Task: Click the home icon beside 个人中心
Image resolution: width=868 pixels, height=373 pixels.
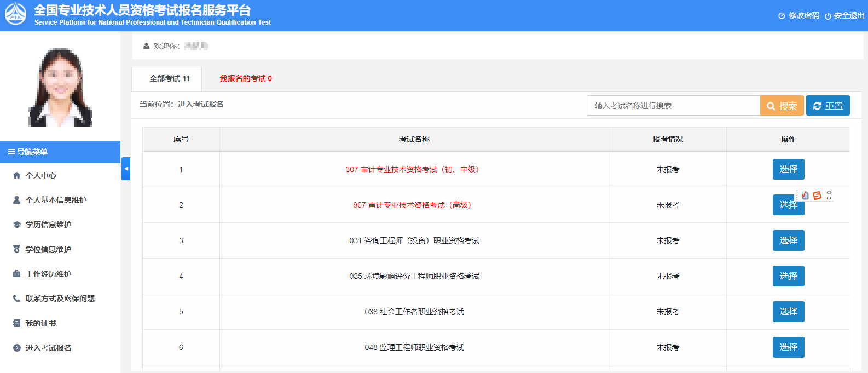Action: pos(16,176)
